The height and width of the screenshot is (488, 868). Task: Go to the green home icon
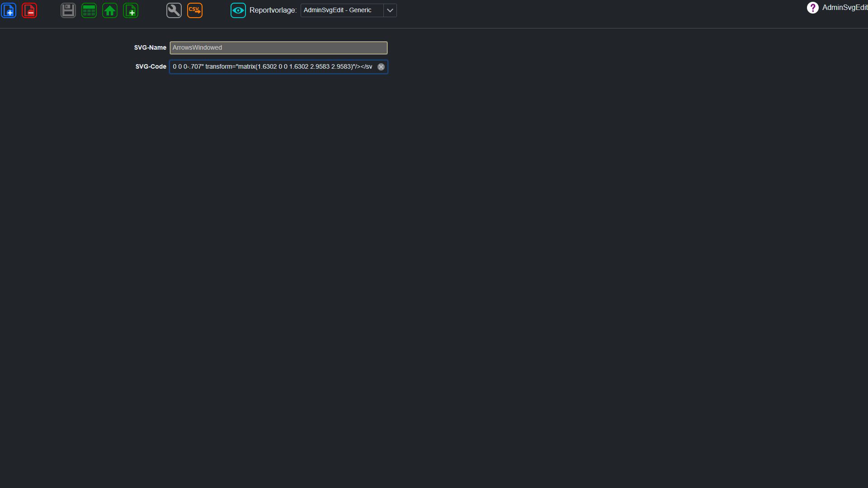pyautogui.click(x=110, y=10)
